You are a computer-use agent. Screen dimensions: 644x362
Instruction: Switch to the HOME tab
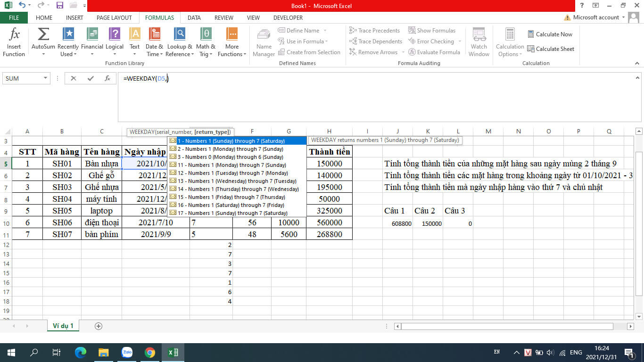tap(44, 18)
